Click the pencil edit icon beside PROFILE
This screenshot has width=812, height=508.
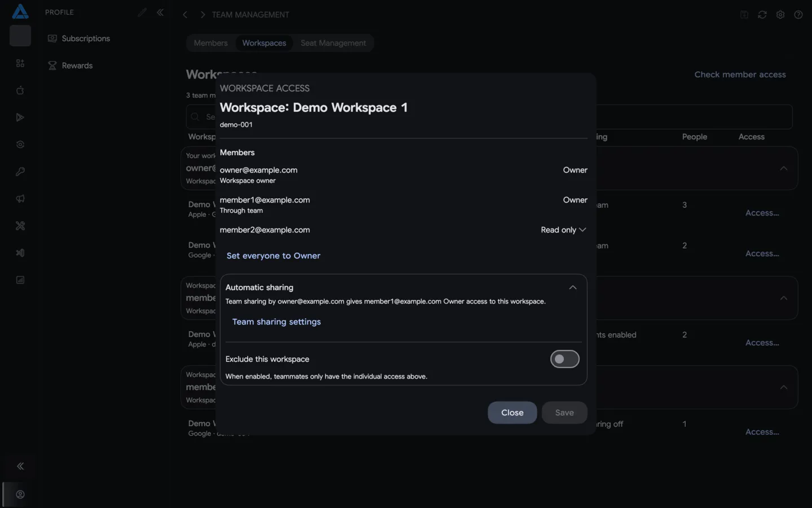tap(142, 12)
